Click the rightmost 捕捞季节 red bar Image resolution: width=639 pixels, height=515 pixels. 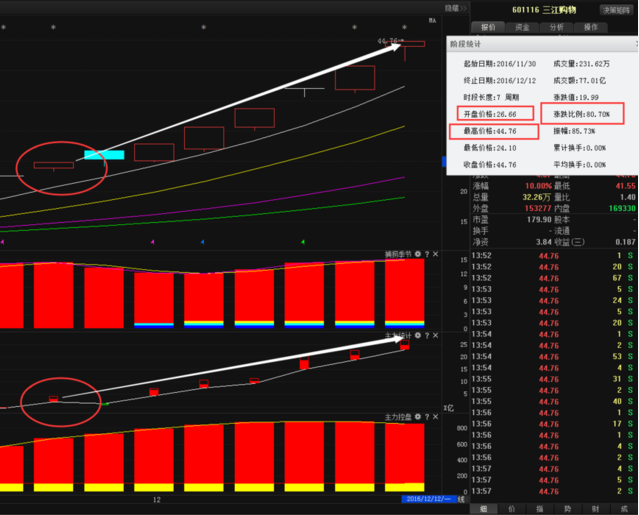click(x=405, y=293)
